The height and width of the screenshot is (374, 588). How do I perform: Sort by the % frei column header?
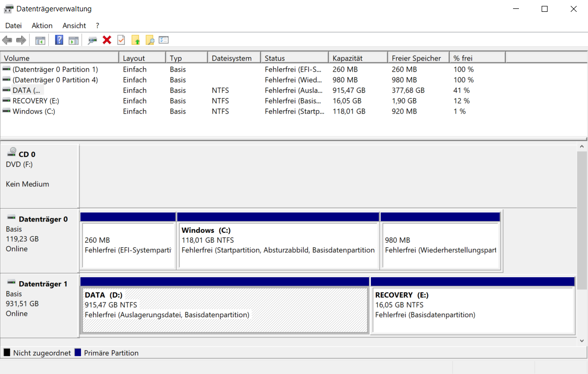click(478, 58)
